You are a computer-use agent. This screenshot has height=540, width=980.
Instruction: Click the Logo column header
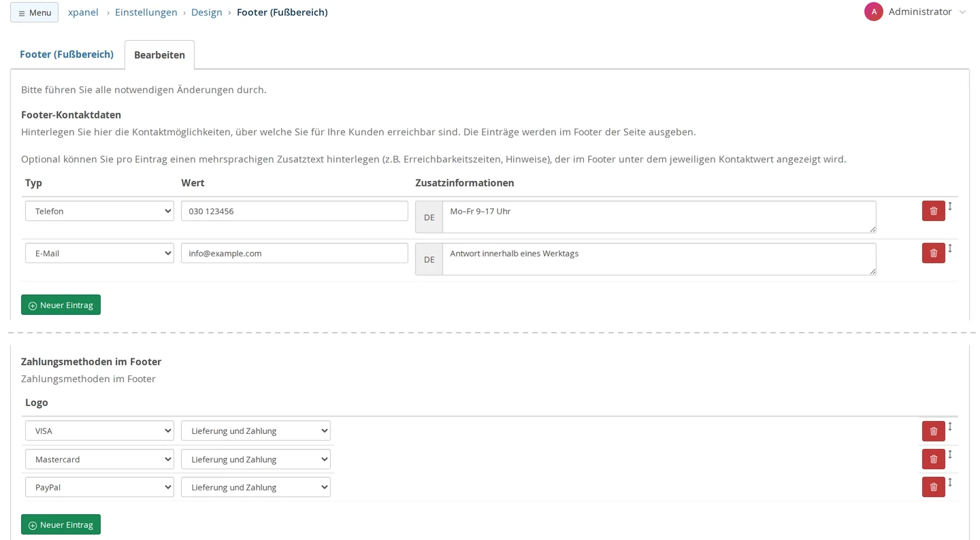click(37, 402)
